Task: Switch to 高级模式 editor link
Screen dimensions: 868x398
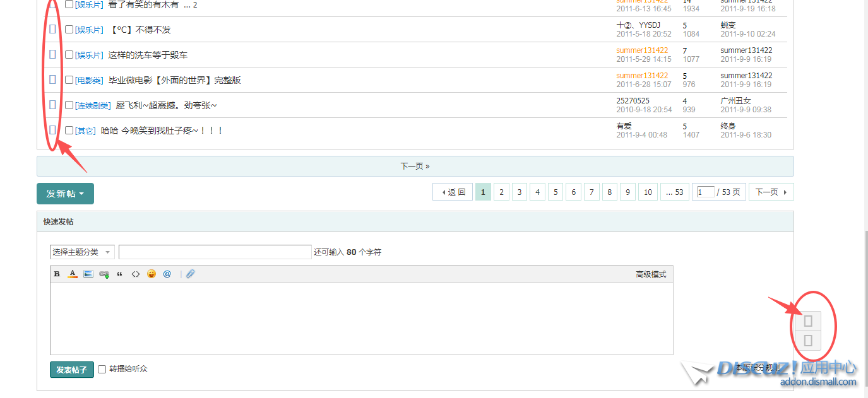Action: tap(650, 274)
